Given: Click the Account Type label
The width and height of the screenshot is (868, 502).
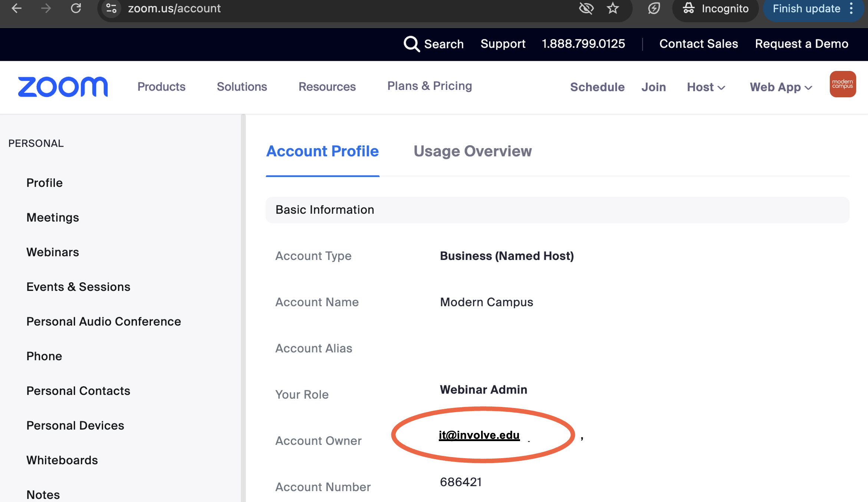Looking at the screenshot, I should (x=313, y=256).
